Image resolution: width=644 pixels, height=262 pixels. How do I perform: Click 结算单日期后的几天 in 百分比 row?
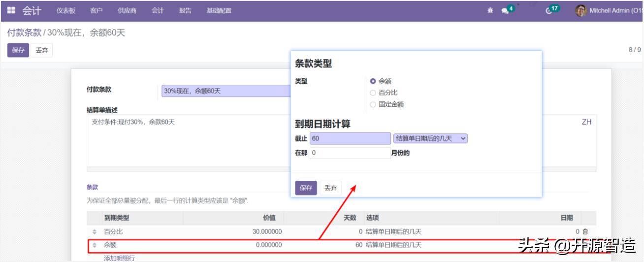pos(394,231)
